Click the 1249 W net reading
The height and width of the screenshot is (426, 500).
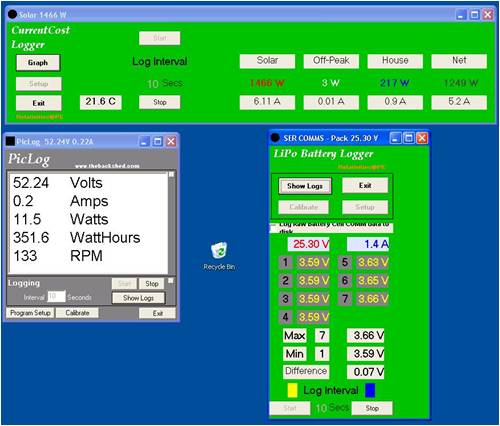tap(461, 83)
